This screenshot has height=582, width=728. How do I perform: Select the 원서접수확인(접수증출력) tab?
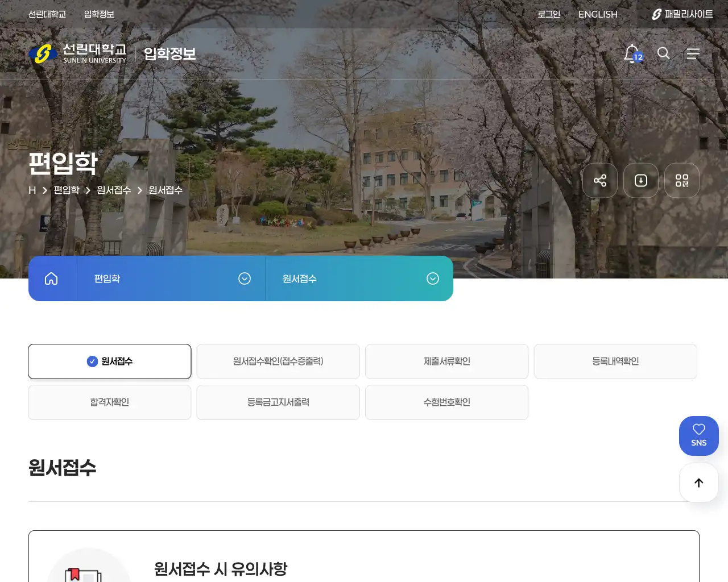(278, 361)
